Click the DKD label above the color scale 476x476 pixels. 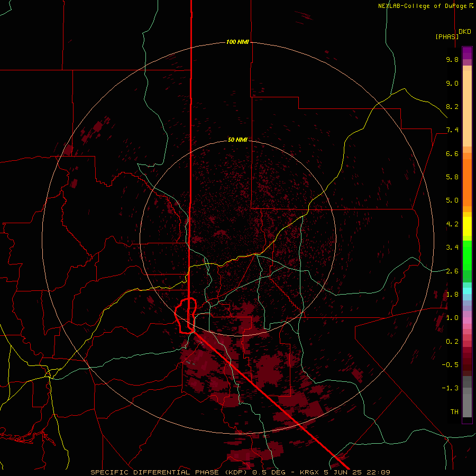pyautogui.click(x=465, y=31)
